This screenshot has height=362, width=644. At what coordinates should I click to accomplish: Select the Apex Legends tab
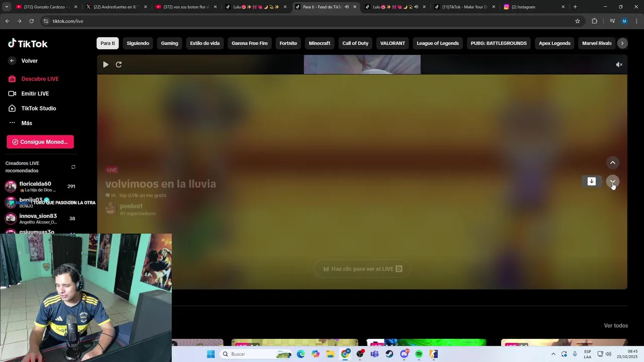[x=554, y=43]
